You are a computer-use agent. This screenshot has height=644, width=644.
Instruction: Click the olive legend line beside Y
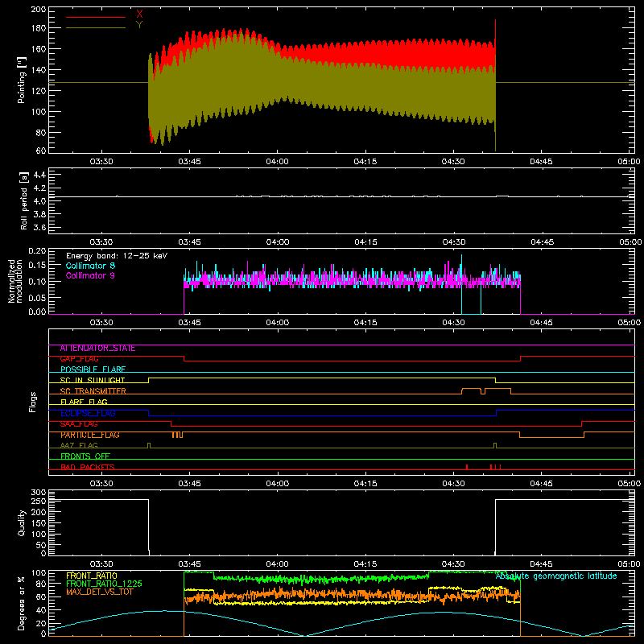96,27
